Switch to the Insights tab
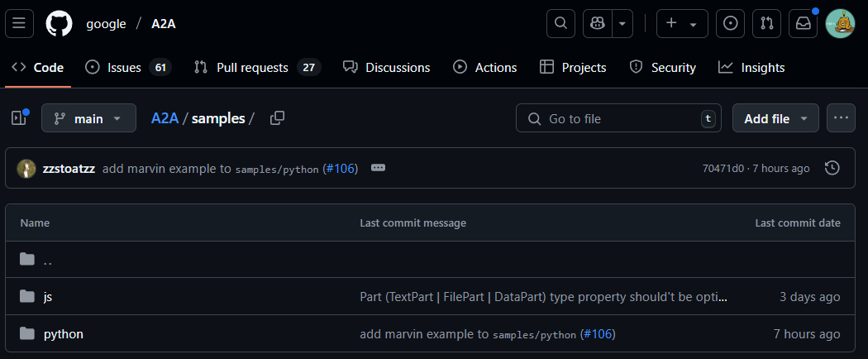Viewport: 868px width, 359px height. coord(751,68)
